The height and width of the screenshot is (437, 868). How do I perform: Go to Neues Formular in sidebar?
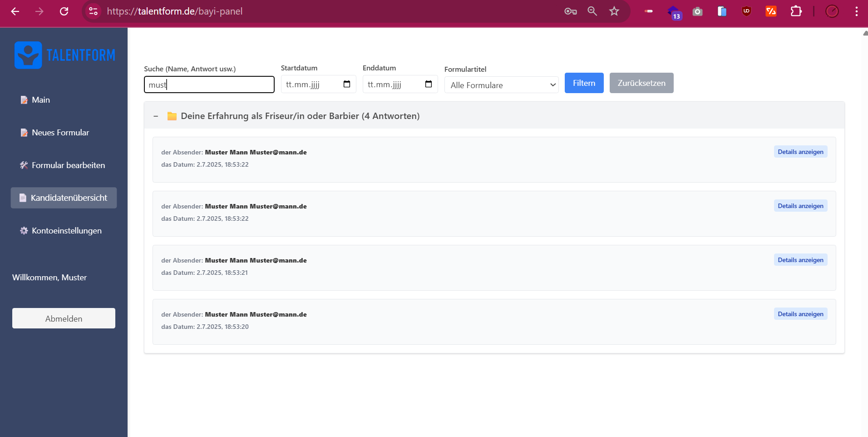pyautogui.click(x=60, y=133)
